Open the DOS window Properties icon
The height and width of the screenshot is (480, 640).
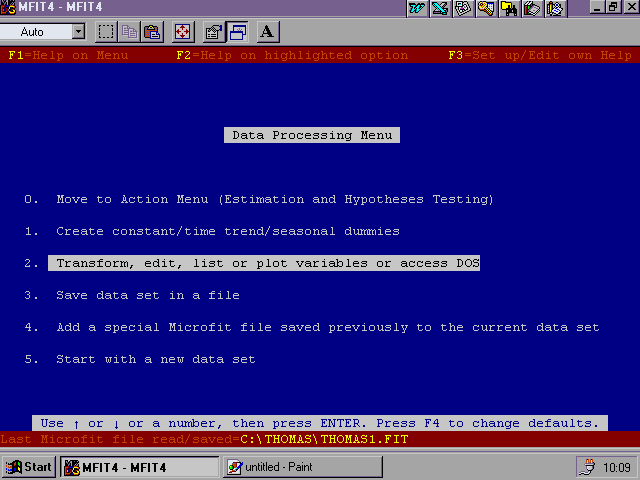pos(214,32)
